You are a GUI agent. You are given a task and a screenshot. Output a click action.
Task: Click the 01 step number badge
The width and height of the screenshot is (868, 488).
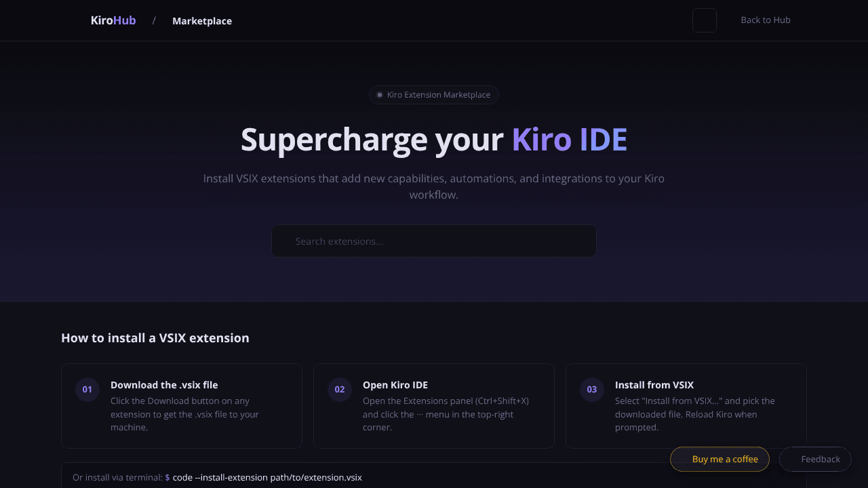87,390
